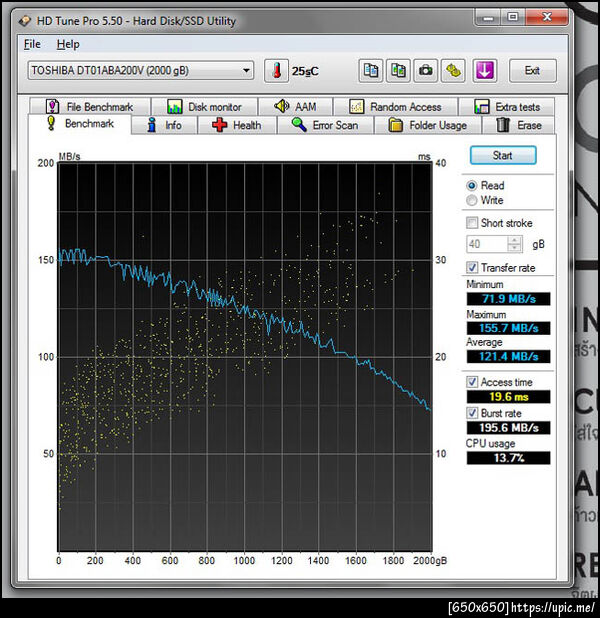This screenshot has height=618, width=600.
Task: Toggle the Burst rate checkbox
Action: pyautogui.click(x=472, y=413)
